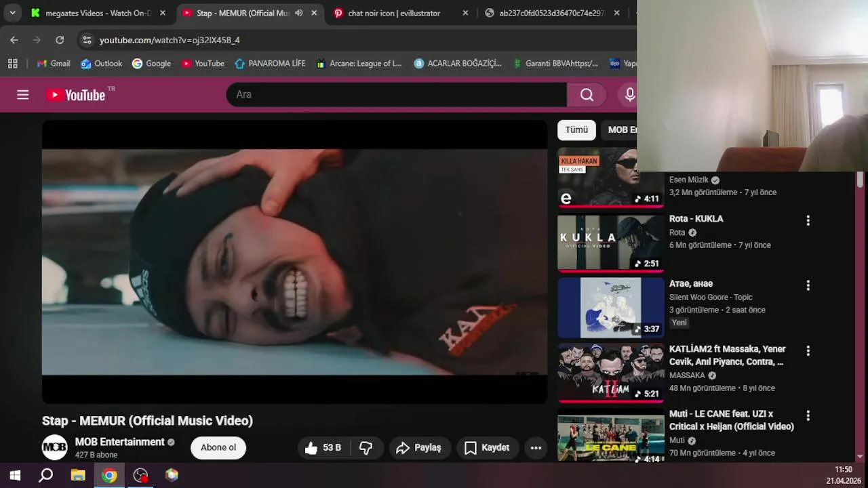Play the Rota KUKLA video thumbnail
The image size is (868, 488).
611,242
